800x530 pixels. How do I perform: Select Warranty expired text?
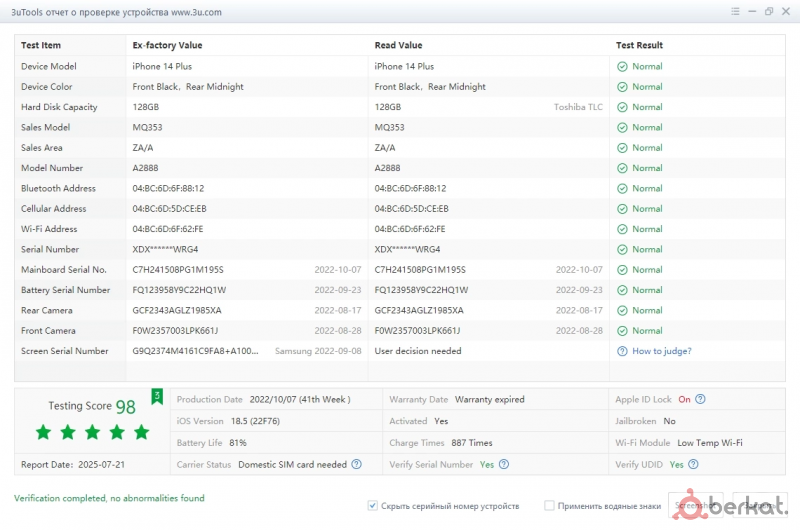click(x=490, y=399)
